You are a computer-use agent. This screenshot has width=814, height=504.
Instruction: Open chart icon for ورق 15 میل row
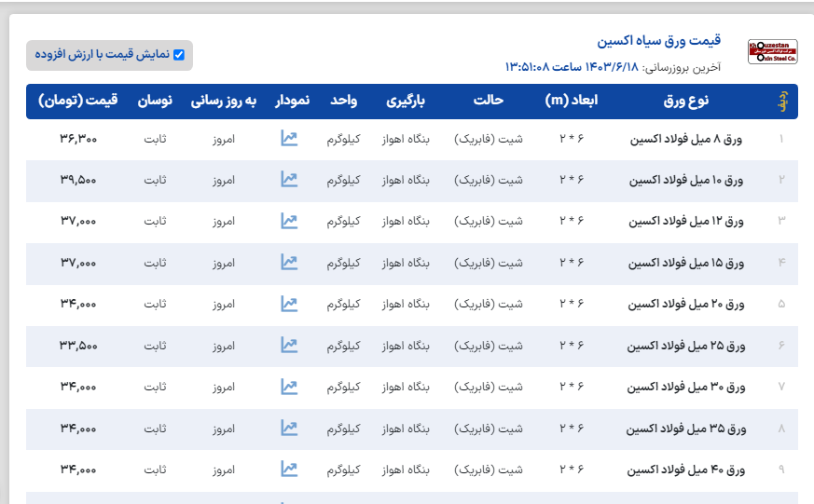[289, 263]
